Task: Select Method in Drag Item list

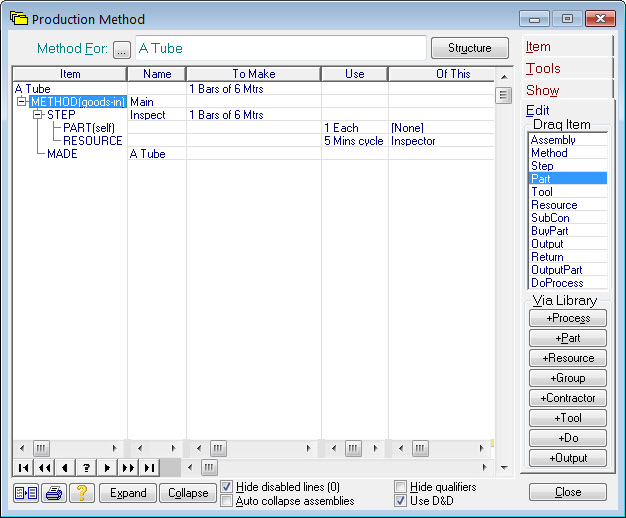Action: [568, 153]
